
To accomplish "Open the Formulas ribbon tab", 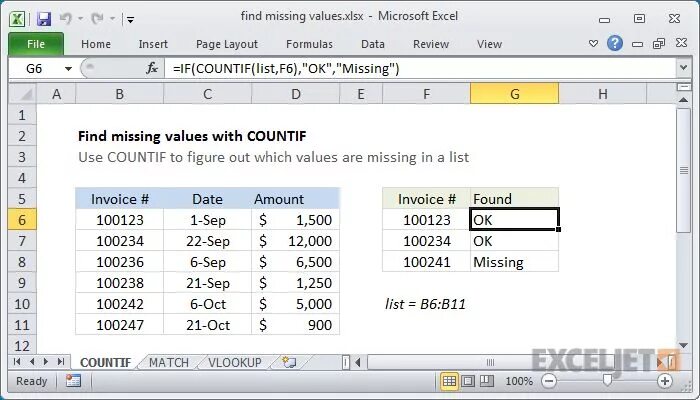I will tap(309, 44).
